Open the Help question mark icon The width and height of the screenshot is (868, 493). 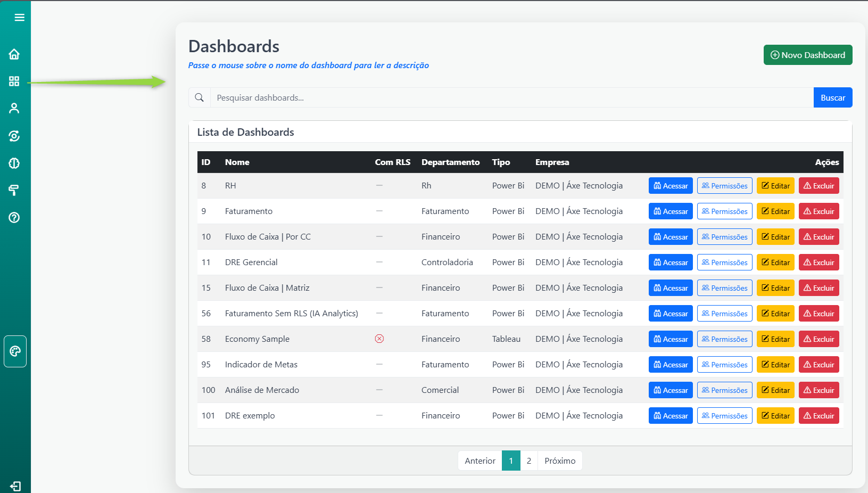pyautogui.click(x=14, y=217)
